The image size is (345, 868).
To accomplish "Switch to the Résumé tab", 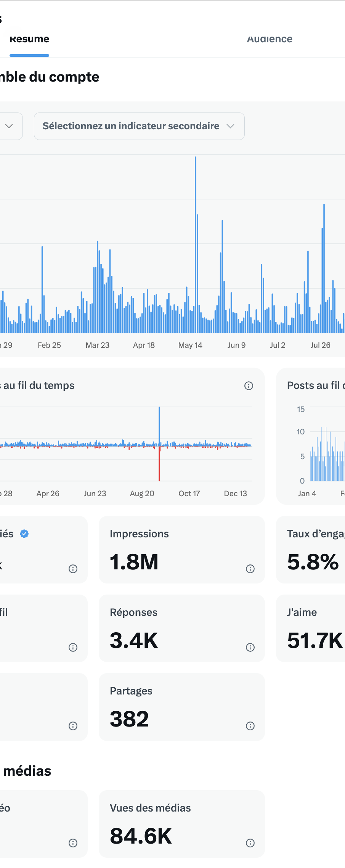I will point(29,39).
